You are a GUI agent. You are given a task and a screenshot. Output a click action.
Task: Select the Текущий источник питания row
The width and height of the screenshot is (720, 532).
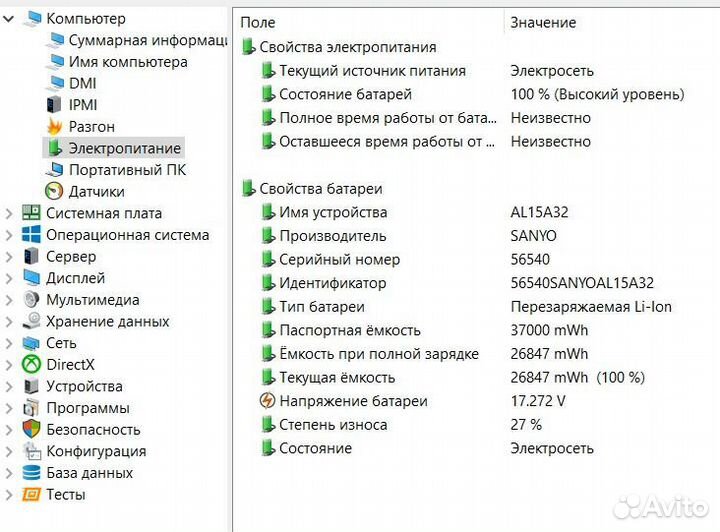coord(478,71)
